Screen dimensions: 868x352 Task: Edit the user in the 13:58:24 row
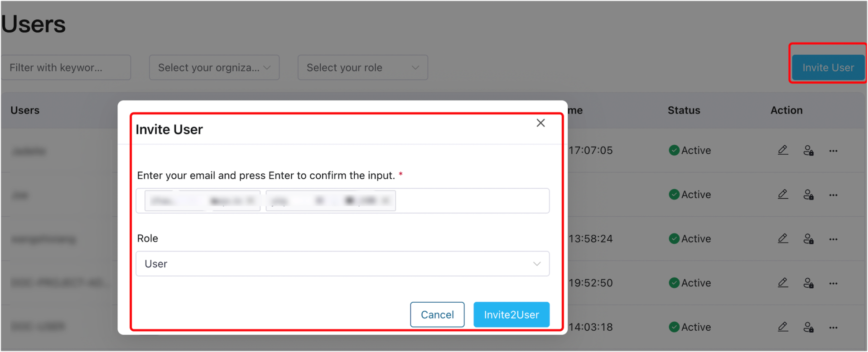tap(783, 238)
